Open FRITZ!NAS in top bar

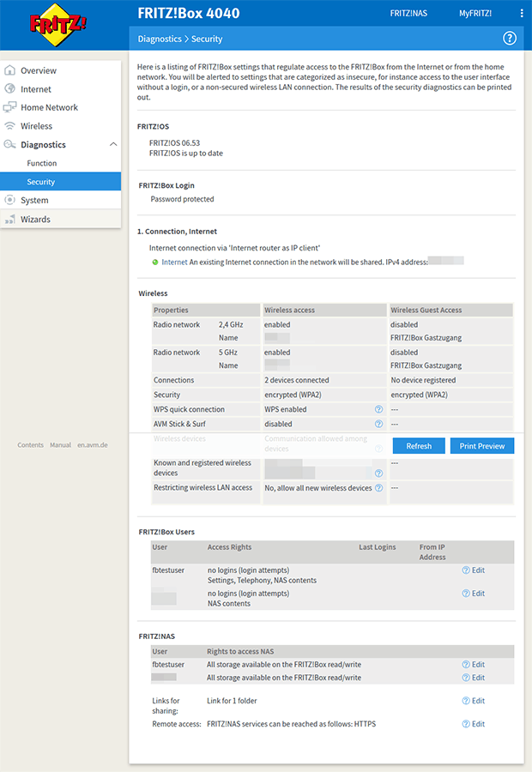pyautogui.click(x=408, y=13)
